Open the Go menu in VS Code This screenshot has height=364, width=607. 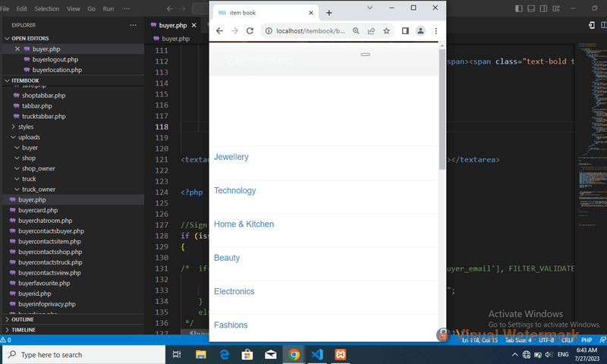[91, 8]
